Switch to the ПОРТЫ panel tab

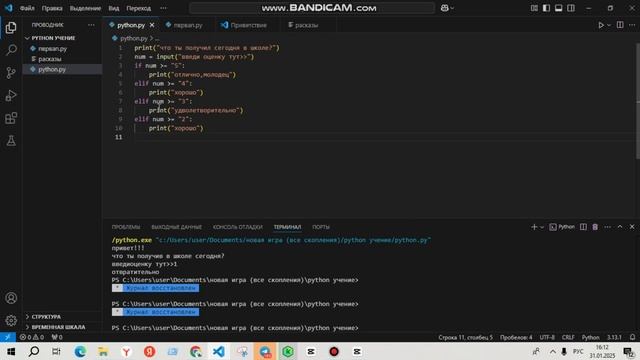pyautogui.click(x=321, y=227)
